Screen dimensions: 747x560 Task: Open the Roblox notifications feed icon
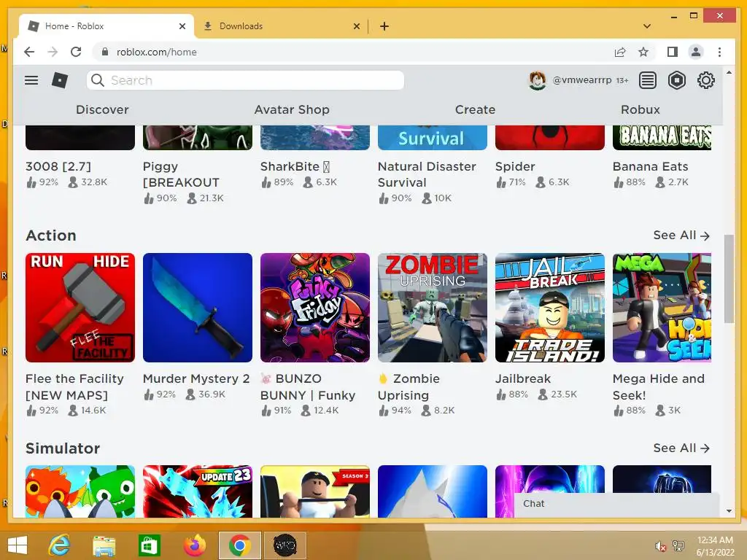(x=648, y=80)
